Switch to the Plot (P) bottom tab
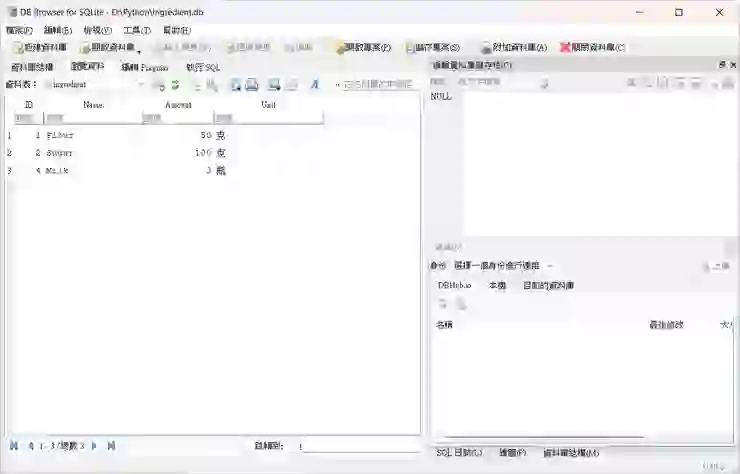The image size is (740, 474). 513,453
